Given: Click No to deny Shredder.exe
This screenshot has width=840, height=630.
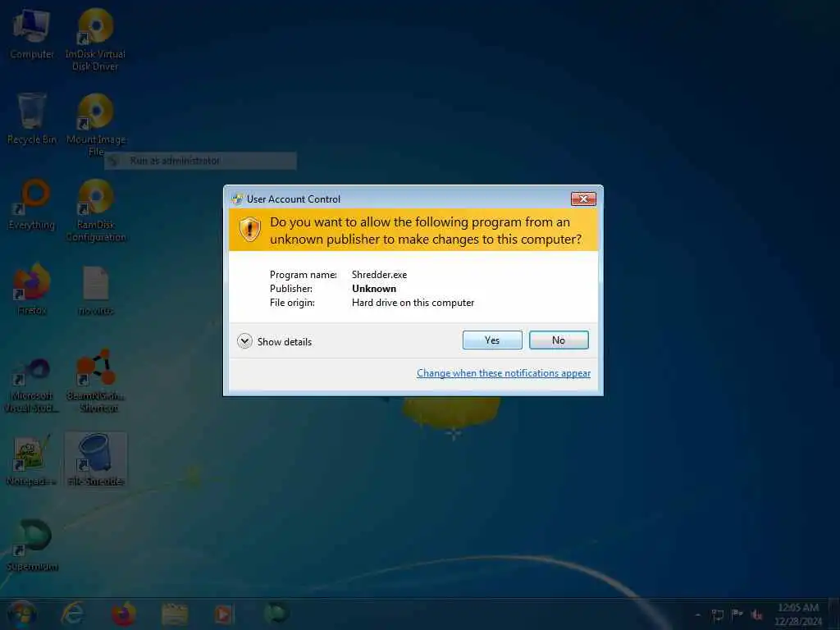Looking at the screenshot, I should click(x=559, y=340).
